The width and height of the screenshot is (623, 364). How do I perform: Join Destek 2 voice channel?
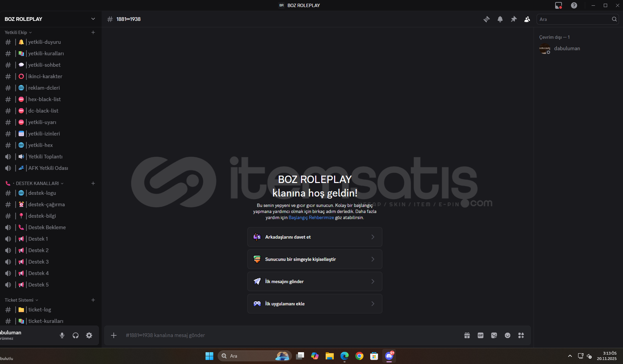(x=50, y=250)
